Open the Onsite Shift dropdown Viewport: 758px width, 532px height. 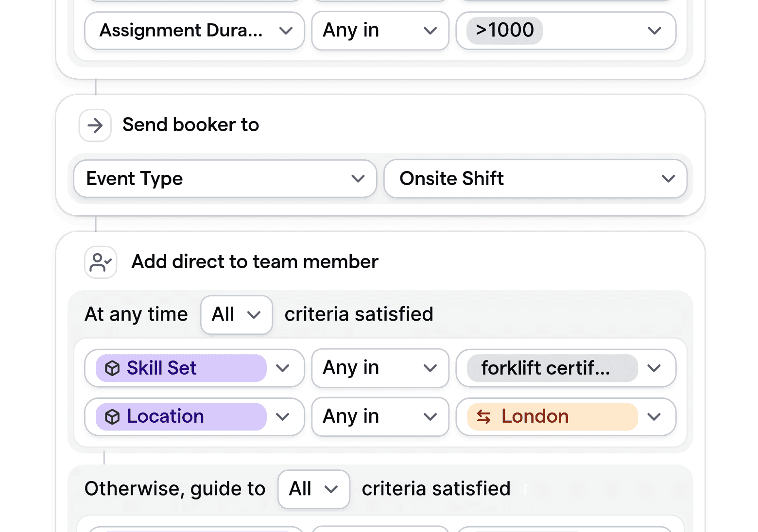(535, 179)
